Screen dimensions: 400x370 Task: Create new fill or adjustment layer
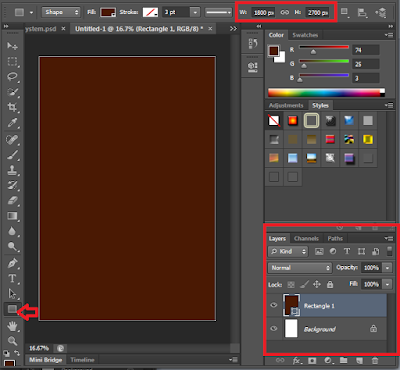coord(328,360)
